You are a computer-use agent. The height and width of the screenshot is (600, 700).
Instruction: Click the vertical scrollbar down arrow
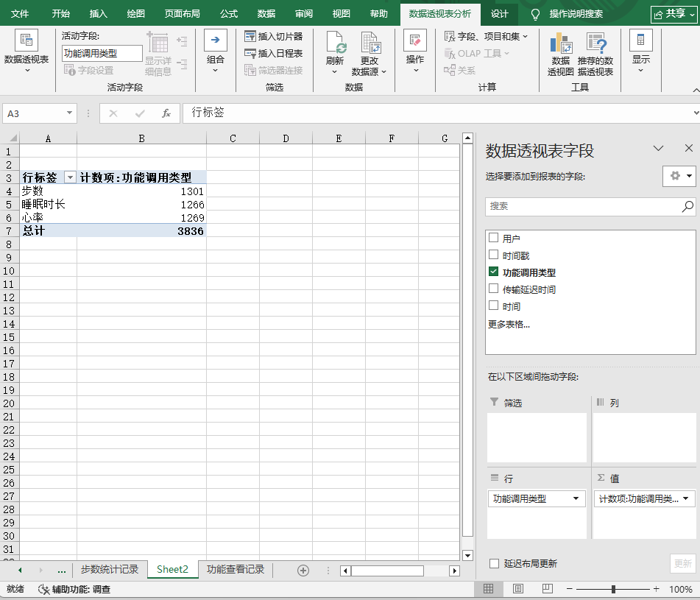pyautogui.click(x=467, y=555)
